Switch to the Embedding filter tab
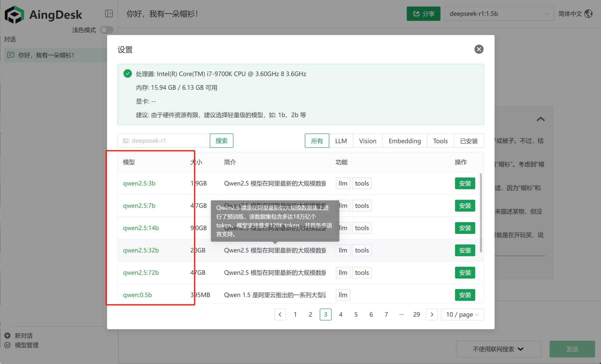This screenshot has height=364, width=601. pyautogui.click(x=405, y=141)
